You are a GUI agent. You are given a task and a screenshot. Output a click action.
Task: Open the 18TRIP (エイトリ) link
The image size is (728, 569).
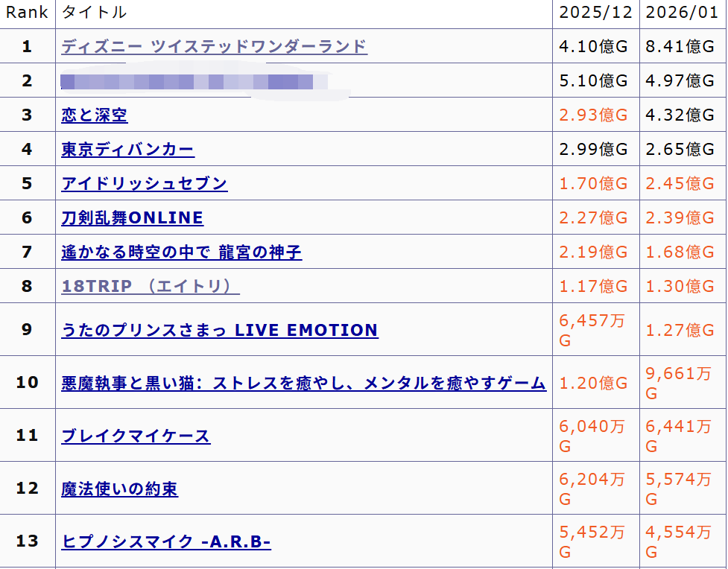[151, 286]
